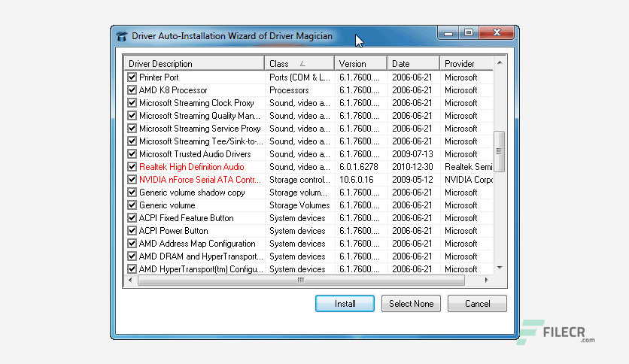Viewport: 629px width, 364px height.
Task: Toggle Generic volume shadow copy checkbox
Action: tap(132, 193)
